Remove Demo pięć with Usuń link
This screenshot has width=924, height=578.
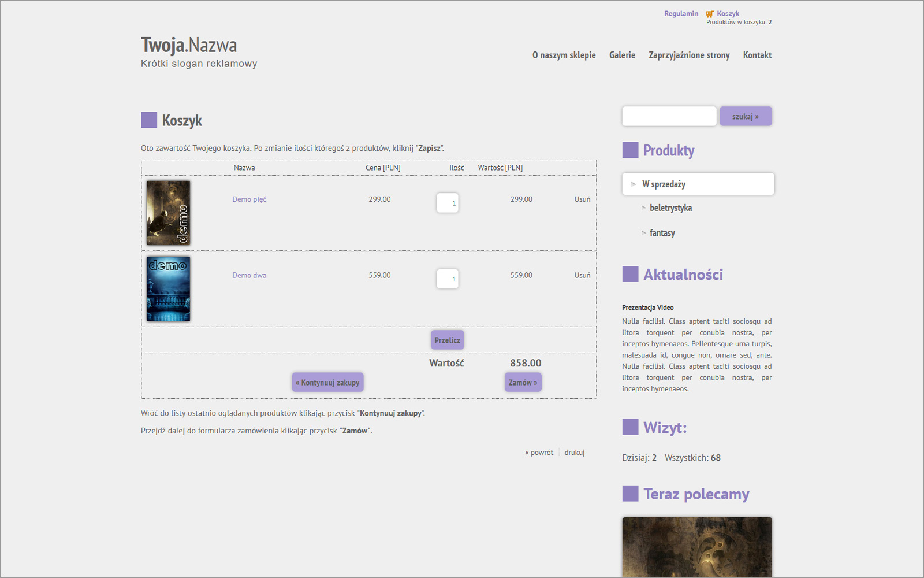(x=582, y=199)
